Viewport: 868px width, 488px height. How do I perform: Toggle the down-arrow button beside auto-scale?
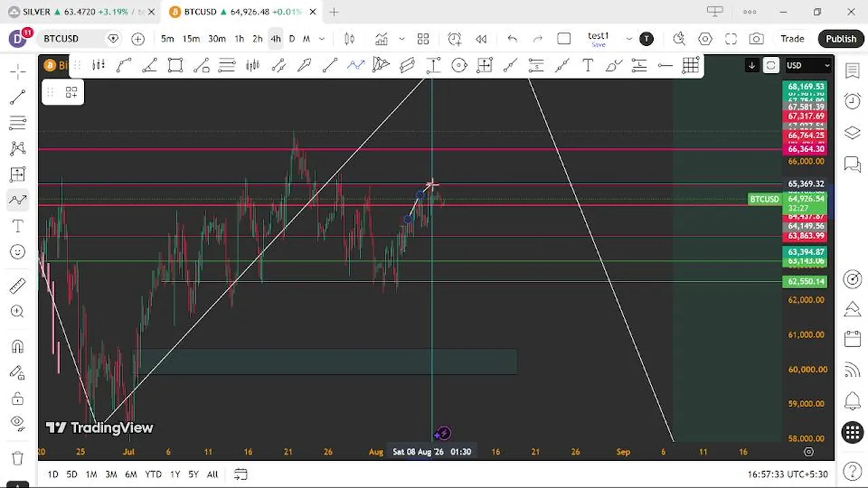[751, 65]
